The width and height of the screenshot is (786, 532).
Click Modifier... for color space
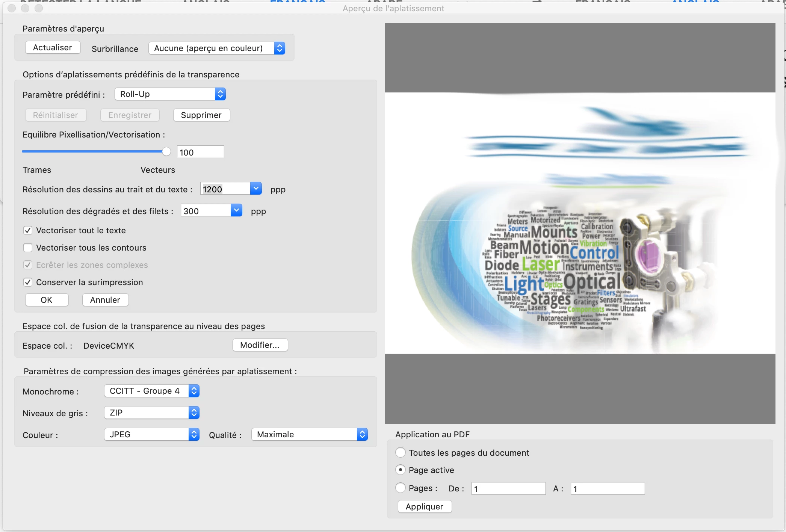click(x=260, y=345)
